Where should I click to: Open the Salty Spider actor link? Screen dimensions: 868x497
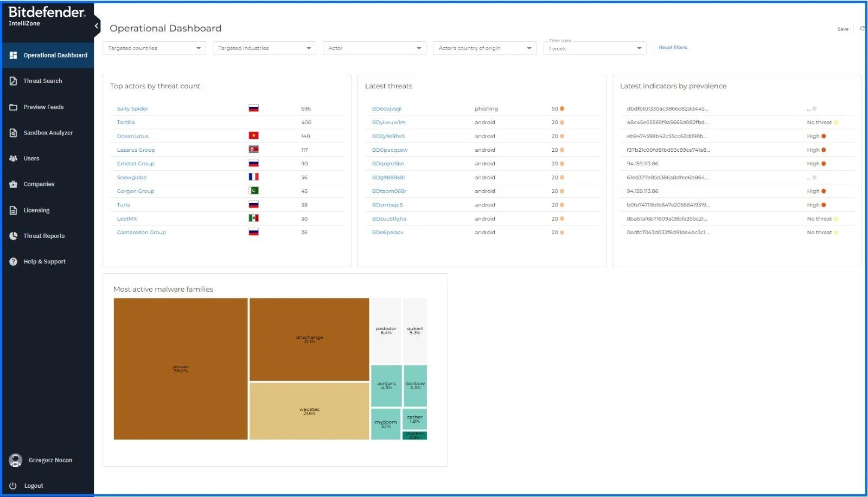tap(132, 109)
